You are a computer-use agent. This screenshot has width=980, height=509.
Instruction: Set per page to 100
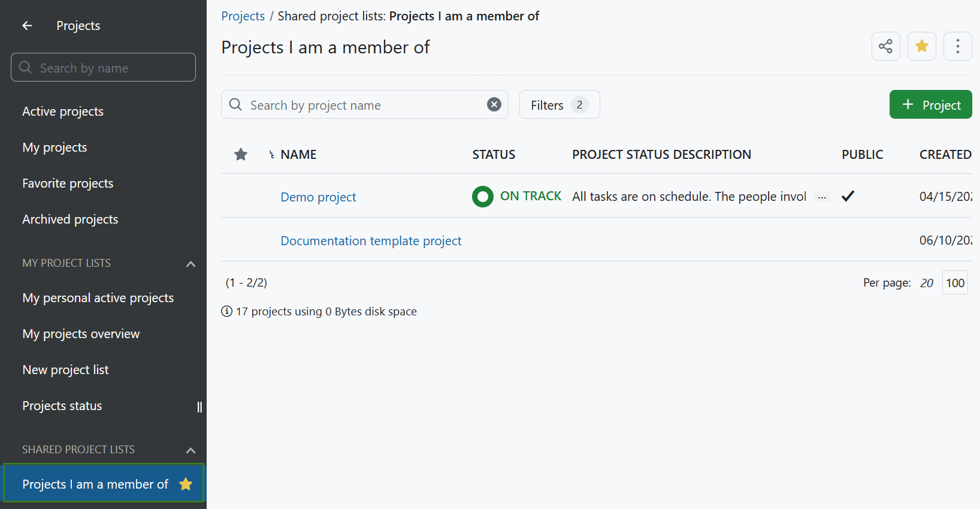tap(955, 283)
